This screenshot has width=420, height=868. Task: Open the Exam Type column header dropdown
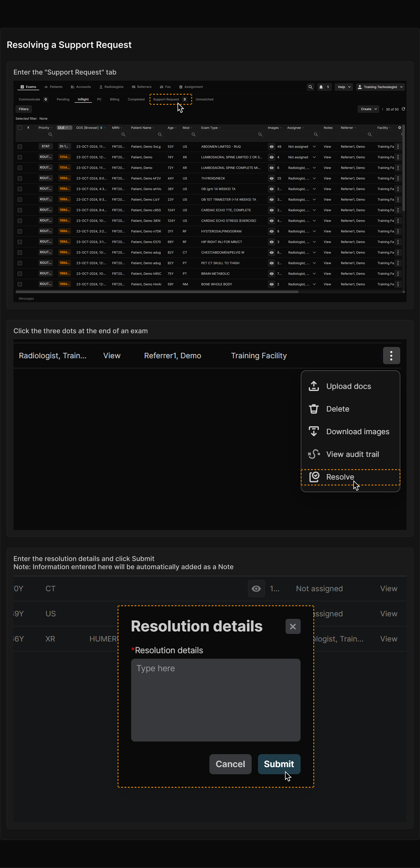[220, 128]
